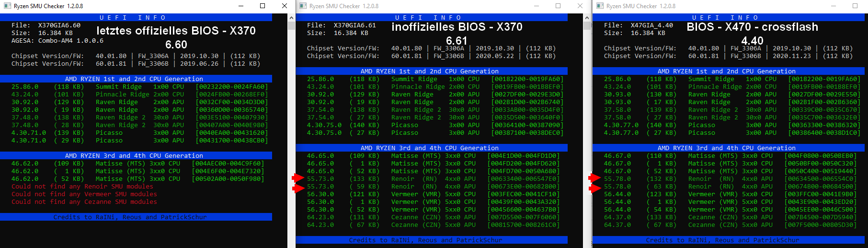Click address '[00633400-006547E0]' on Renoir row

[x=524, y=179]
